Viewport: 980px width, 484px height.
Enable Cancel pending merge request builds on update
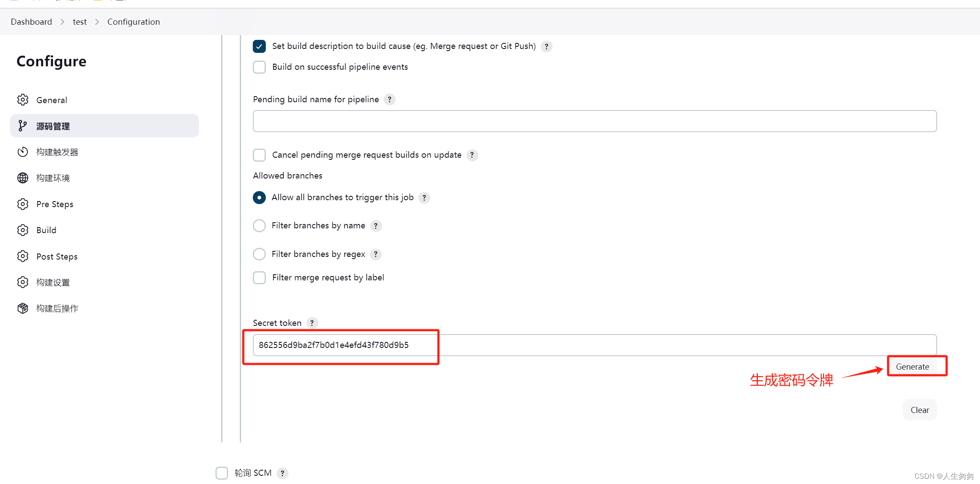(260, 156)
